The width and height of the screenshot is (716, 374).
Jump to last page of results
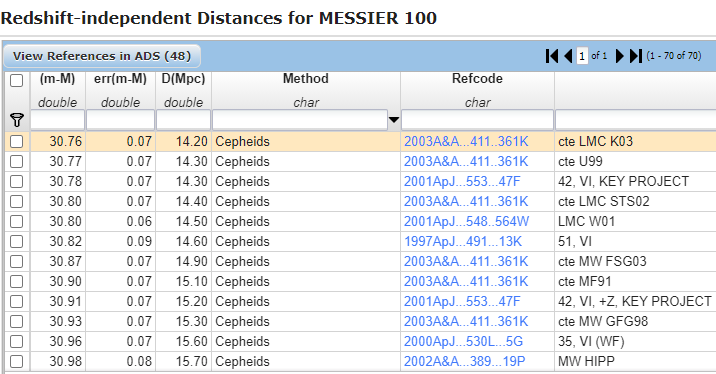point(636,56)
